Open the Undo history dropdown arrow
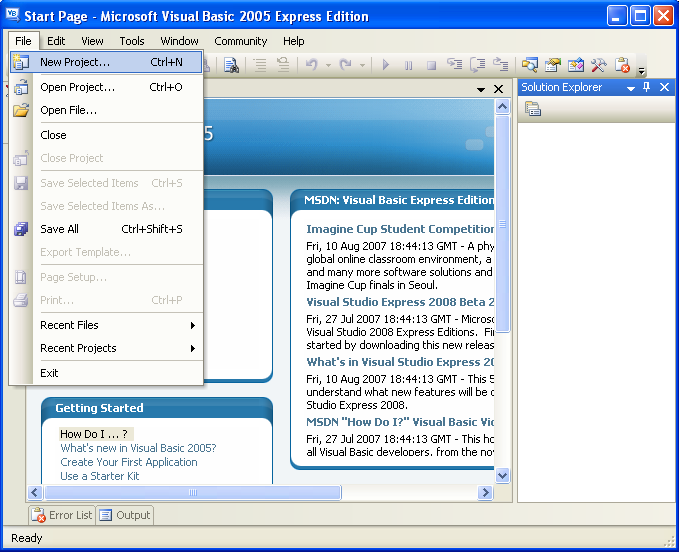 click(328, 66)
